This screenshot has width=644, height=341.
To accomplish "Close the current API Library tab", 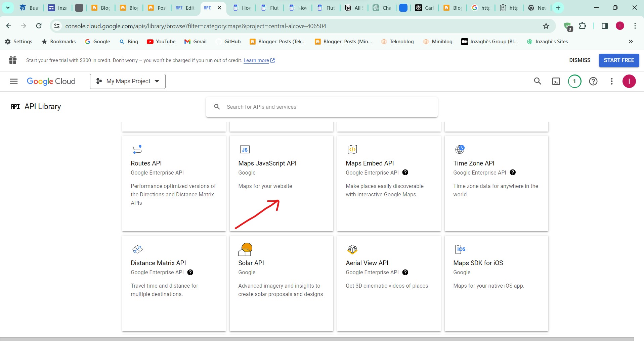I will 219,8.
